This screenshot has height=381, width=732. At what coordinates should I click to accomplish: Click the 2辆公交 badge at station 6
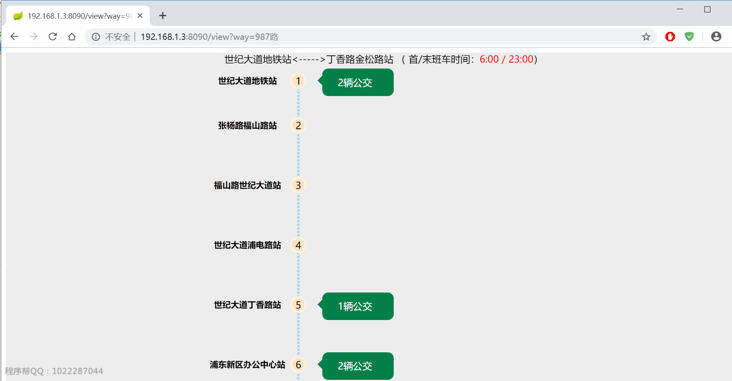[x=356, y=366]
